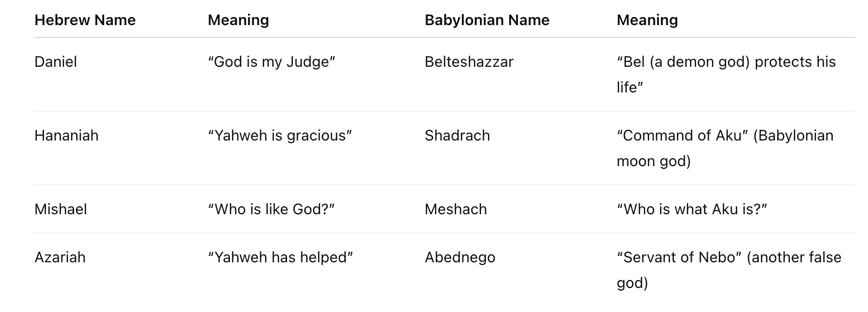Select the "Meshach" cell
868x312 pixels.
455,209
